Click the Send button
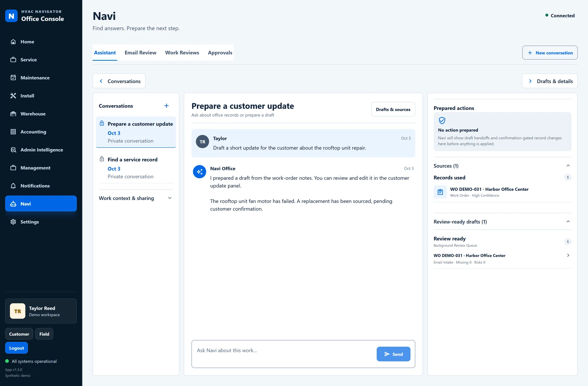This screenshot has width=588, height=386. pyautogui.click(x=394, y=354)
